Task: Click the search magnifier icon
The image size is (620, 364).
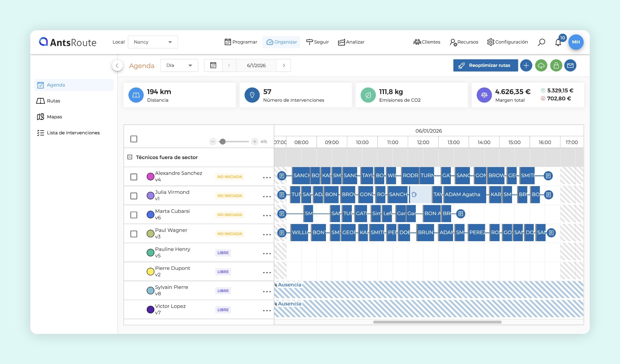Action: [x=541, y=42]
